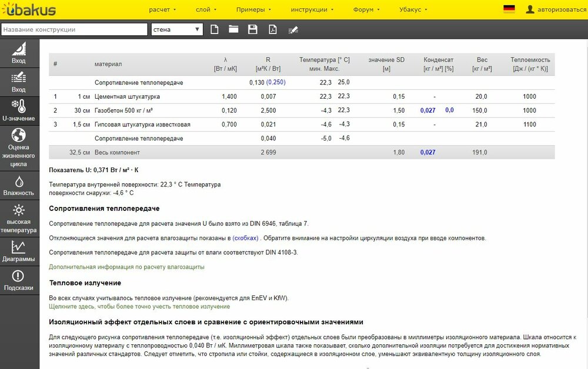Expand the стена component type dropdown
Viewport: 588px width, 369px height.
(x=176, y=29)
